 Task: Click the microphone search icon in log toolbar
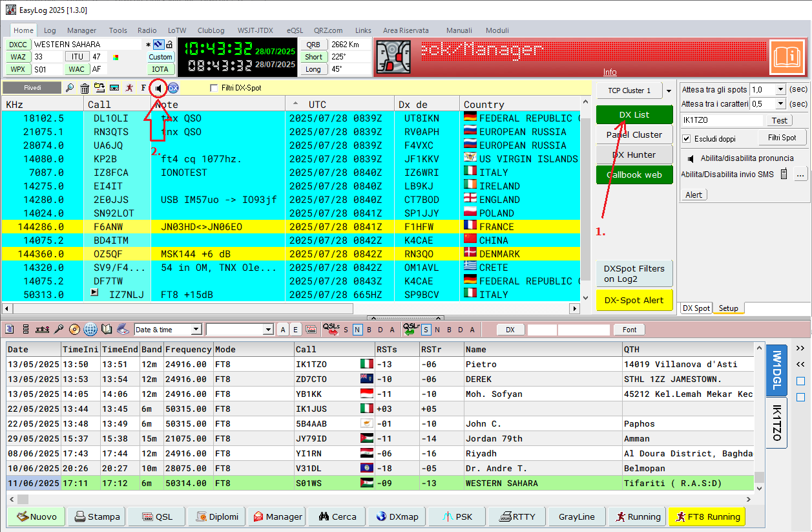click(58, 330)
